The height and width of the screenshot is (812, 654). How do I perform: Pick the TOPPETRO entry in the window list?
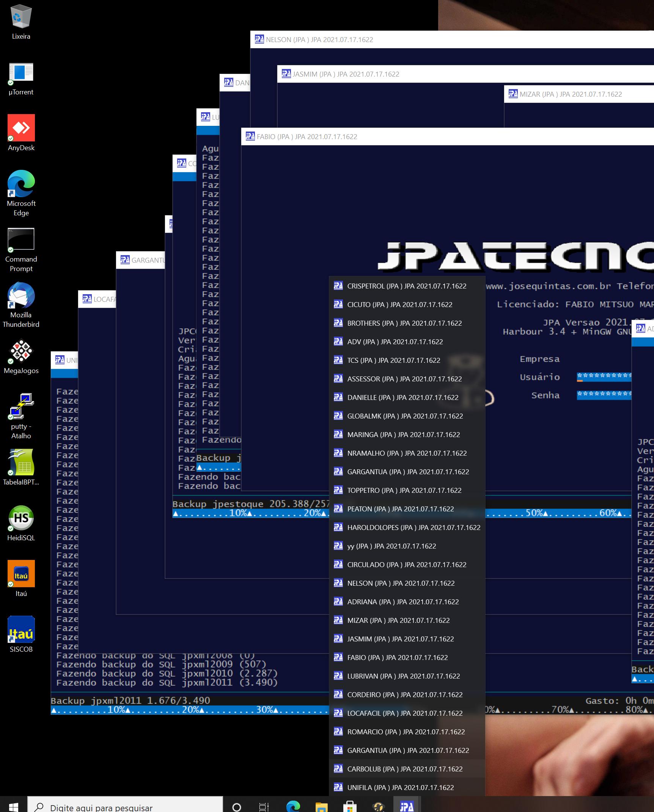pyautogui.click(x=404, y=490)
